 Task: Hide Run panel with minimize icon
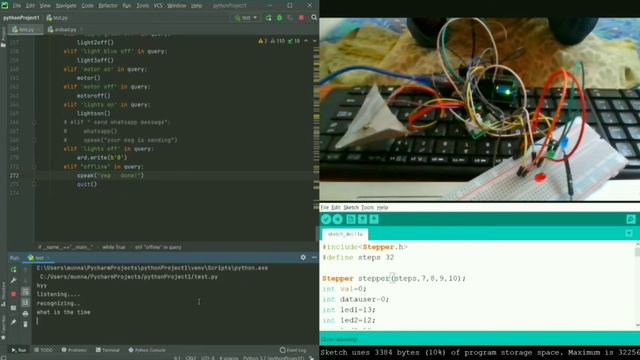[313, 258]
